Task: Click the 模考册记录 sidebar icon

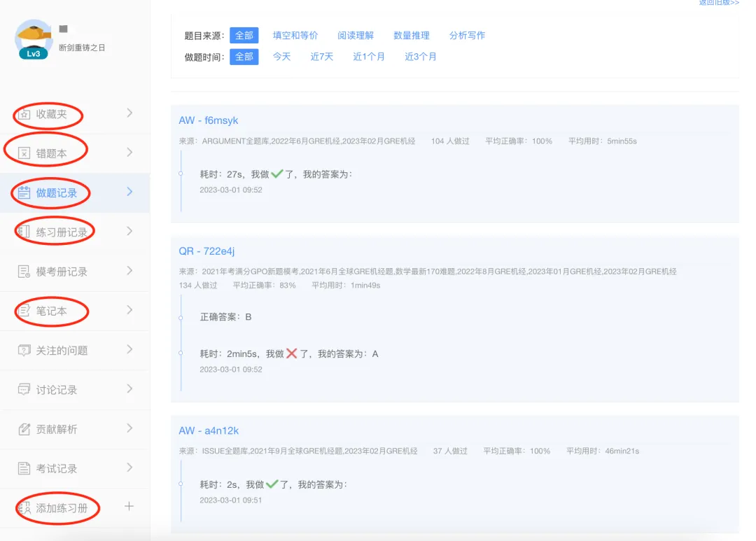Action: coord(24,272)
